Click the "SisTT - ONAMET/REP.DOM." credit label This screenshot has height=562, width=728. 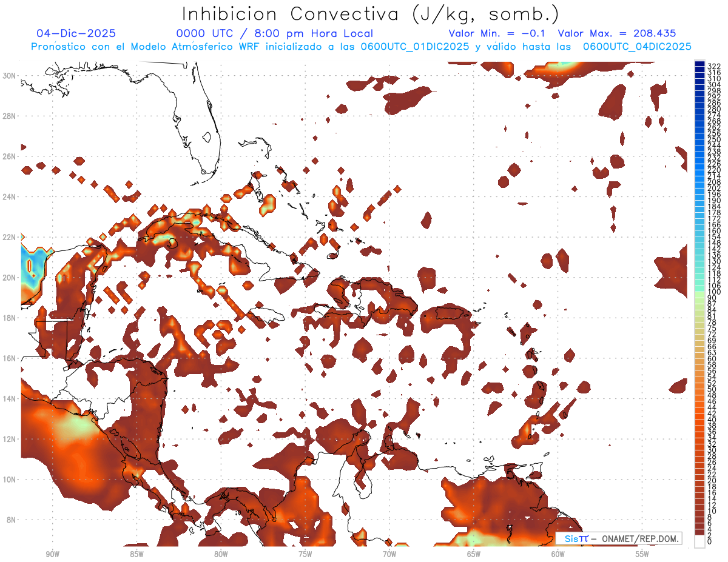618,538
